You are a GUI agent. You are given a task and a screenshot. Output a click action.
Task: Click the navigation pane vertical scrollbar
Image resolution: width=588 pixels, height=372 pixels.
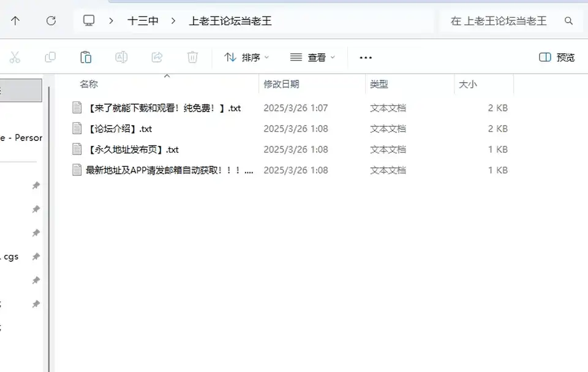(x=49, y=229)
